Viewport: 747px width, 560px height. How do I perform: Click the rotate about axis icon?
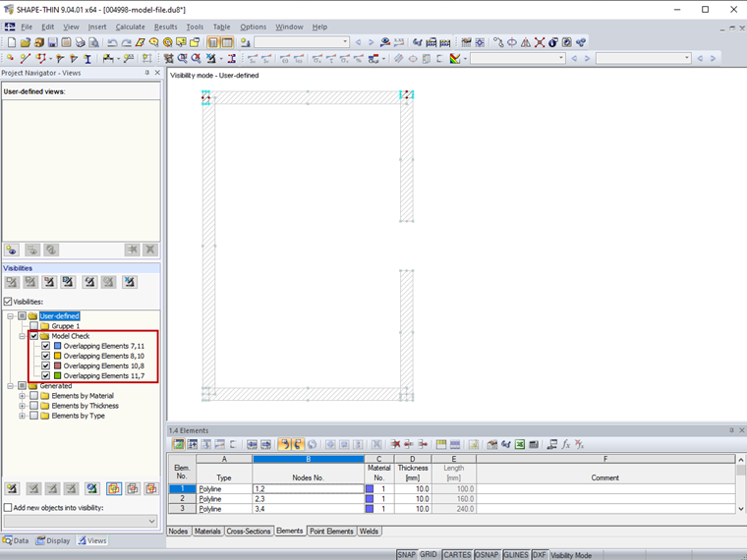click(512, 42)
